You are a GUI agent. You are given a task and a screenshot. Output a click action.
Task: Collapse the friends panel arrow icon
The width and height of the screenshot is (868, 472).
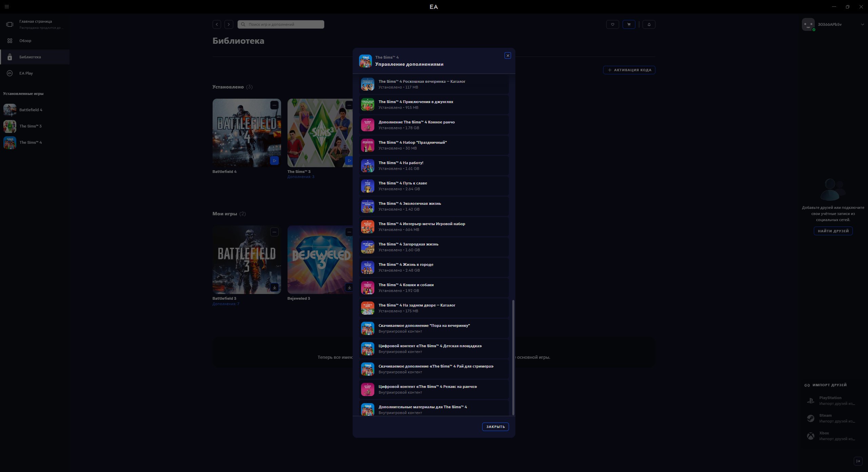(x=858, y=461)
